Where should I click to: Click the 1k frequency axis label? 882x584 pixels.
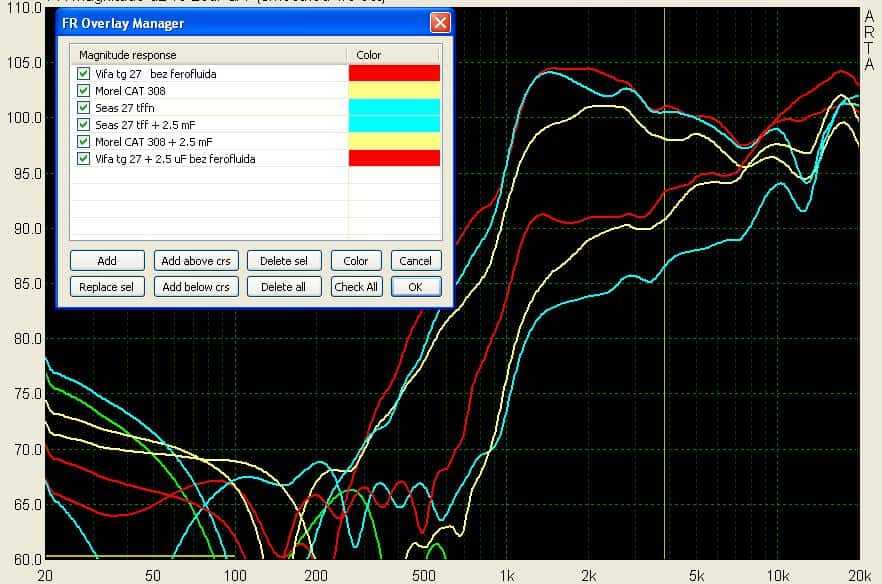[x=506, y=576]
